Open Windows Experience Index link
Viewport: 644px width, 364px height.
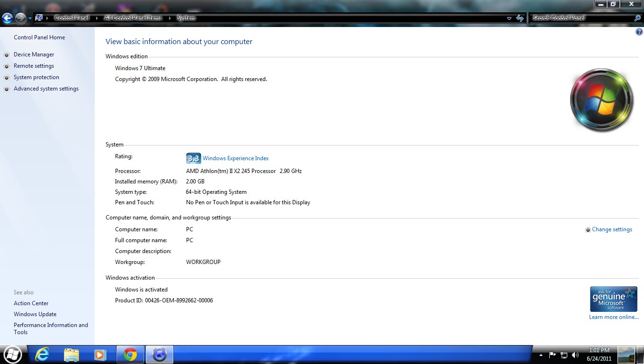tap(236, 158)
